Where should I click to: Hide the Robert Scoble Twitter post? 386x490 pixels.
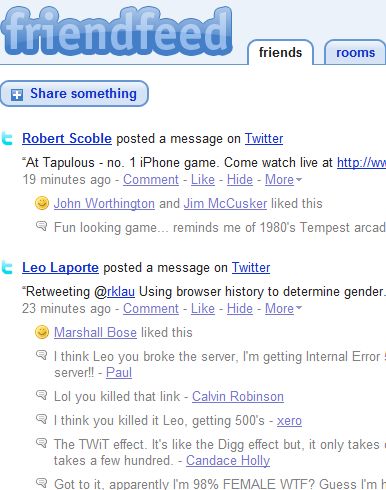click(x=240, y=180)
